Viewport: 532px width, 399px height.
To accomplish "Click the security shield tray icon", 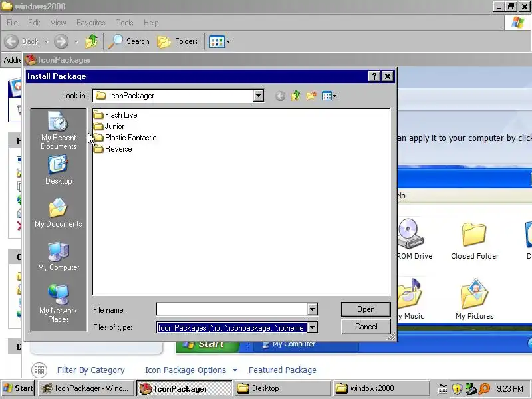I will click(x=457, y=388).
